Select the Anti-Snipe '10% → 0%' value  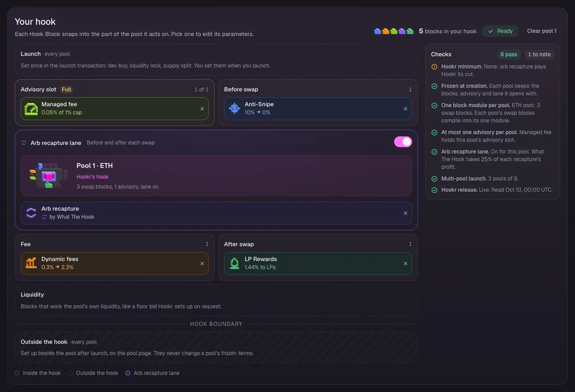coord(257,113)
